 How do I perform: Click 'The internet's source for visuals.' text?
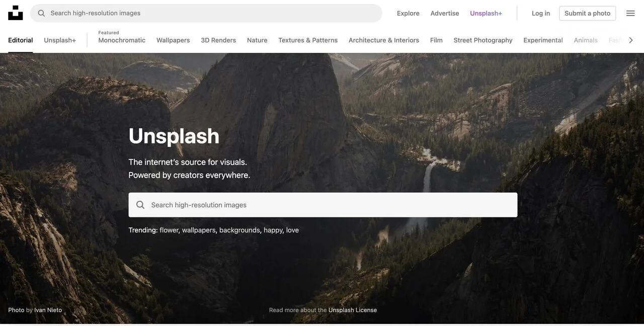coord(188,162)
